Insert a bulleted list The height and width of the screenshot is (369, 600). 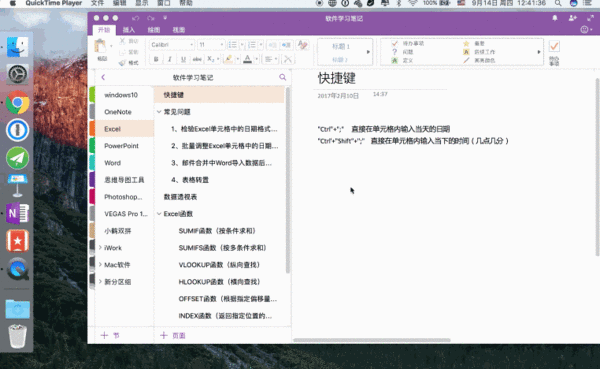[x=233, y=45]
